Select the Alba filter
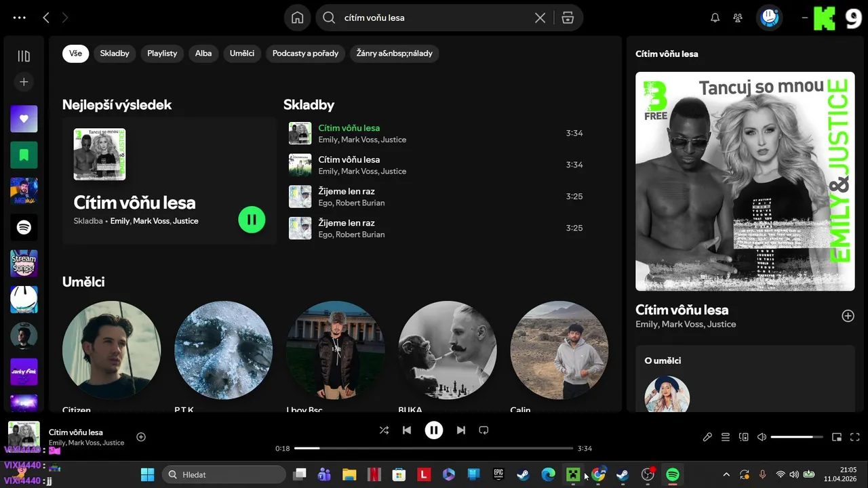The image size is (868, 488). [x=203, y=54]
